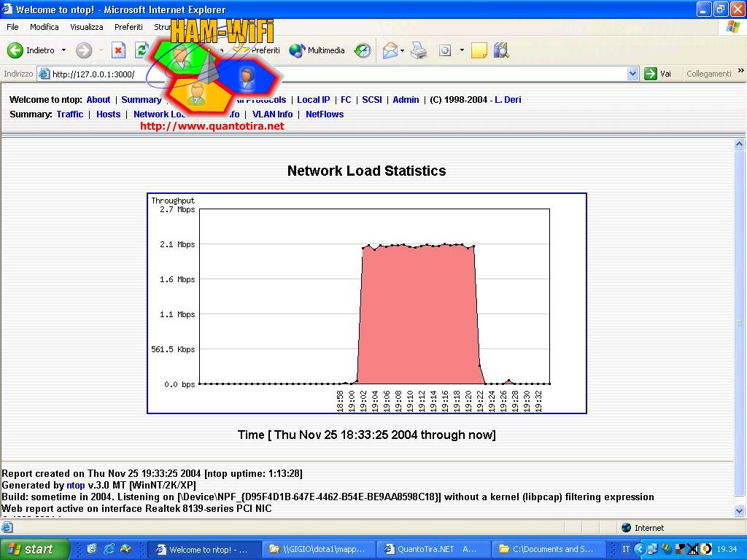
Task: Click the Welcome to ntop taskbar button
Action: coord(204,549)
